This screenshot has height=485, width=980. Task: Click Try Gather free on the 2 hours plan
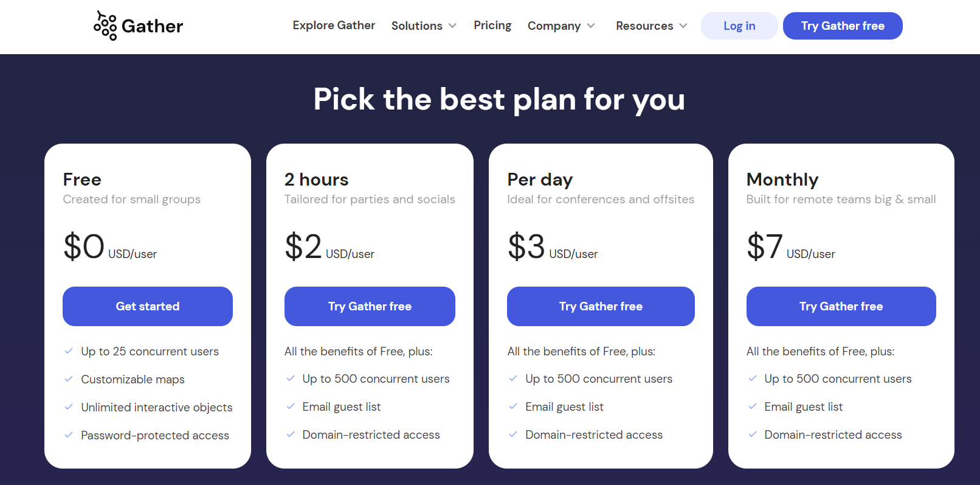tap(370, 306)
